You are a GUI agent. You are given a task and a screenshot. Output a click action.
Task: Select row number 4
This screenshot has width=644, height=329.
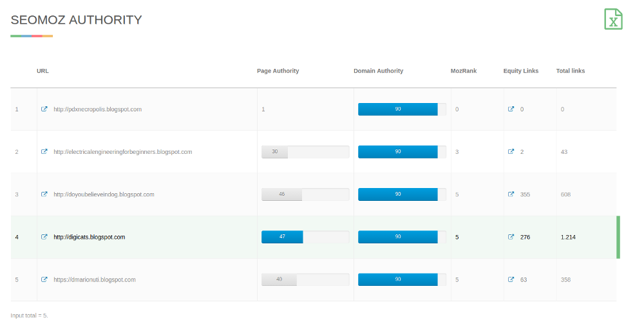tap(17, 237)
